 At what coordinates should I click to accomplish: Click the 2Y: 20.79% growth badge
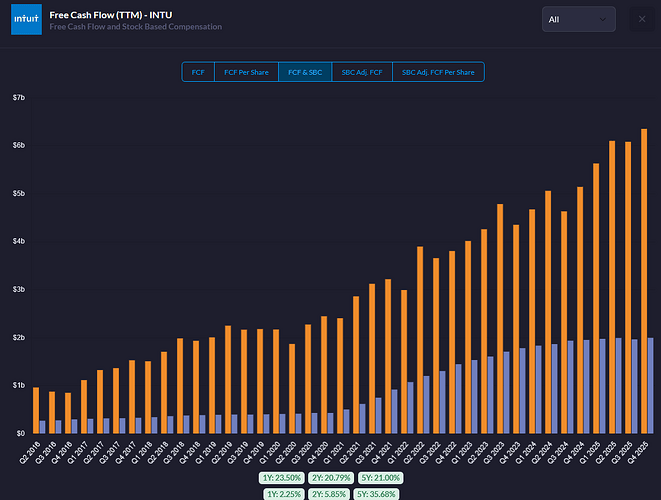(x=331, y=478)
